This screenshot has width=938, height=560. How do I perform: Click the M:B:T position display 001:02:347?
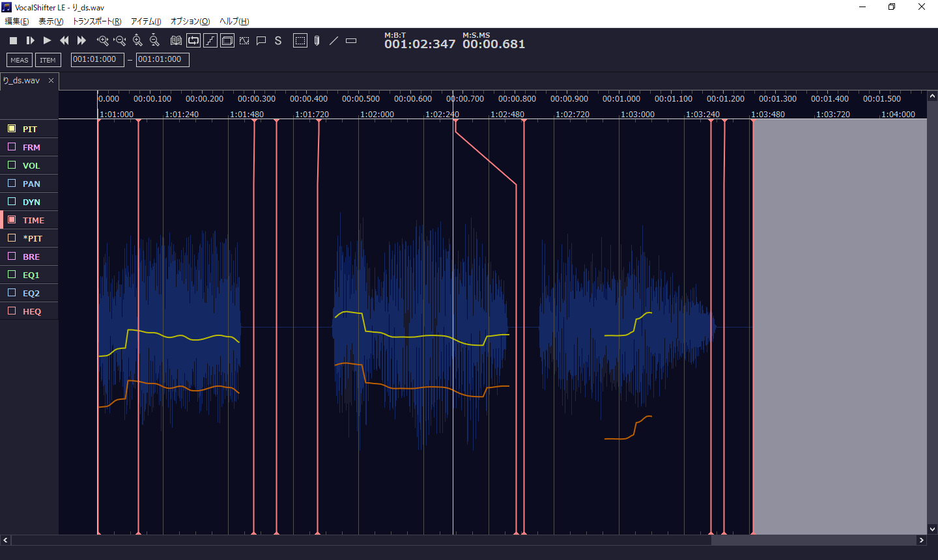(420, 44)
